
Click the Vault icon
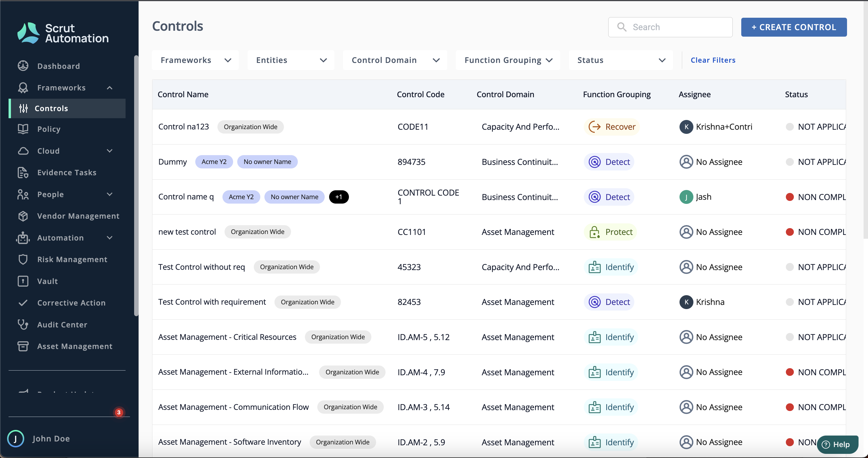click(23, 281)
